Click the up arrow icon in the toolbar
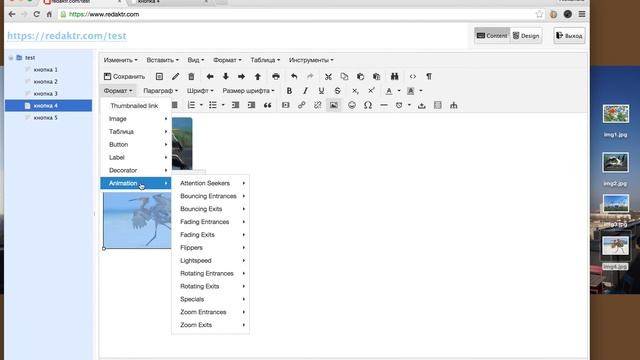This screenshot has height=360, width=640. tap(258, 76)
